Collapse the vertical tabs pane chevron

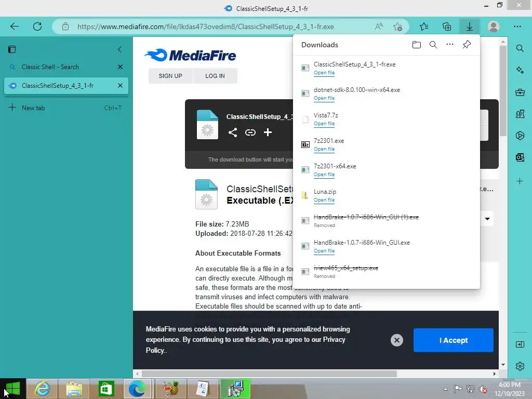coord(119,49)
